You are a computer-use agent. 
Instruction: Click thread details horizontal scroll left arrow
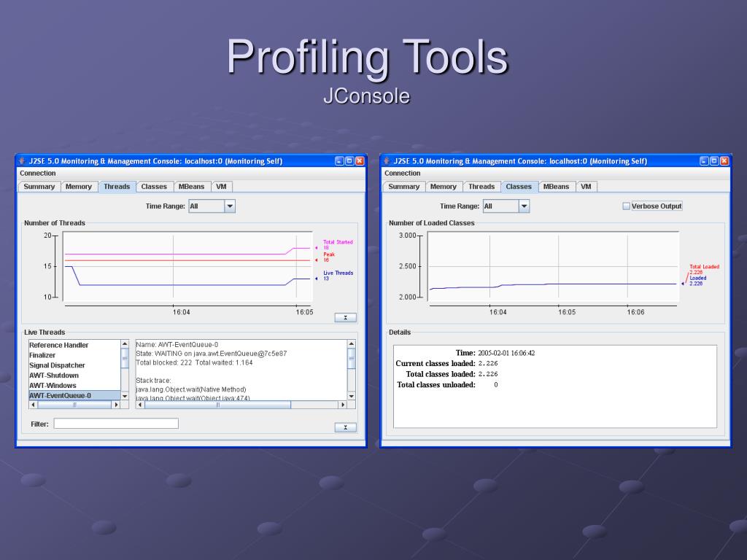pos(140,405)
